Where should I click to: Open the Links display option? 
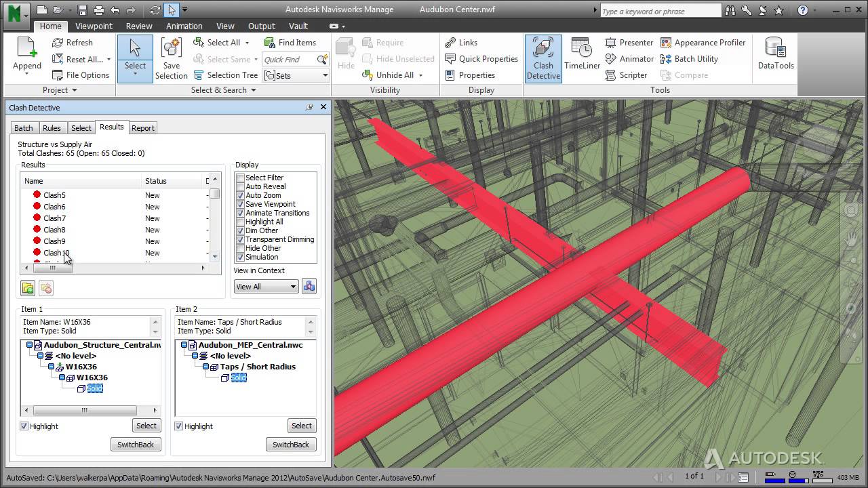pos(461,43)
